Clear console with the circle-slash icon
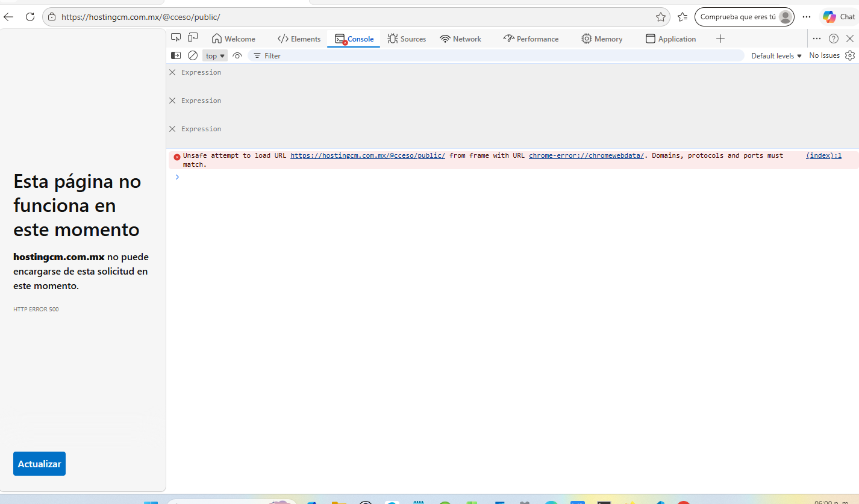This screenshot has width=859, height=504. click(x=193, y=55)
